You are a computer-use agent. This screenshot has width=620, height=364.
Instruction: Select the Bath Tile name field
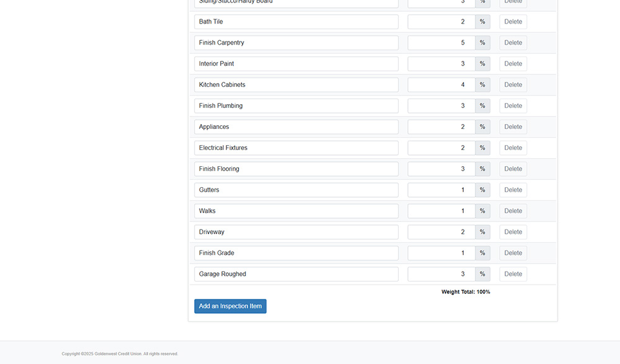point(296,21)
